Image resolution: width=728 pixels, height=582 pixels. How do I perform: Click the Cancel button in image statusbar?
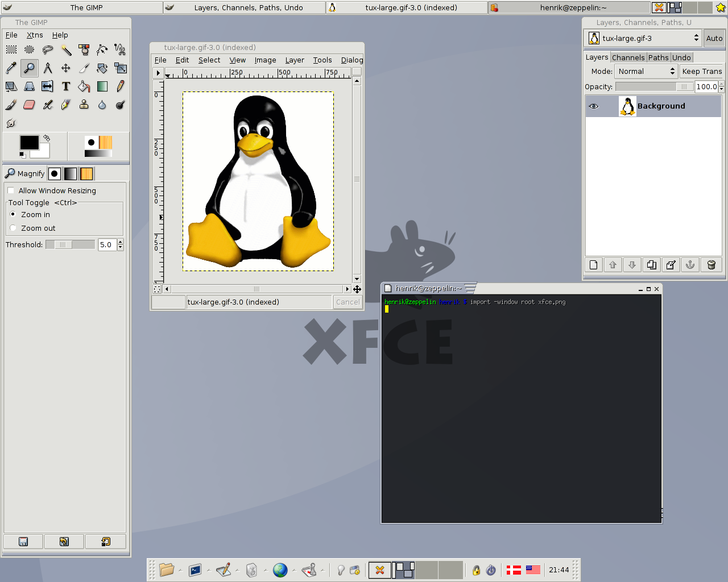[348, 302]
